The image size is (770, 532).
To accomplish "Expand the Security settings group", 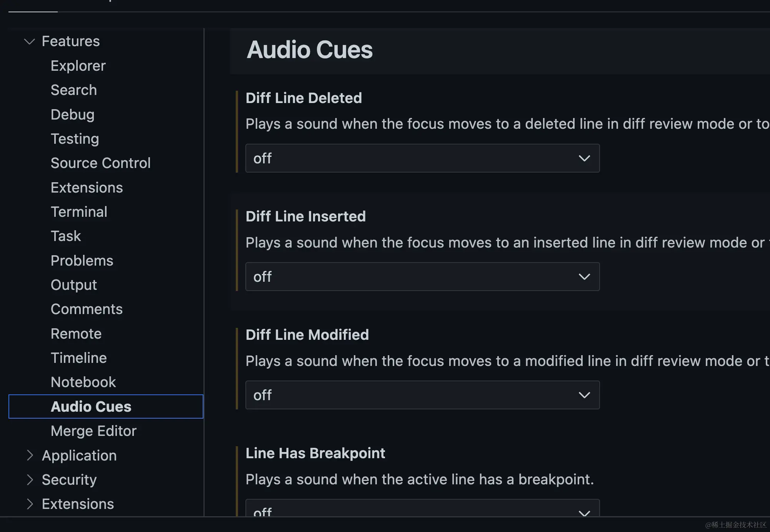I will [x=30, y=480].
